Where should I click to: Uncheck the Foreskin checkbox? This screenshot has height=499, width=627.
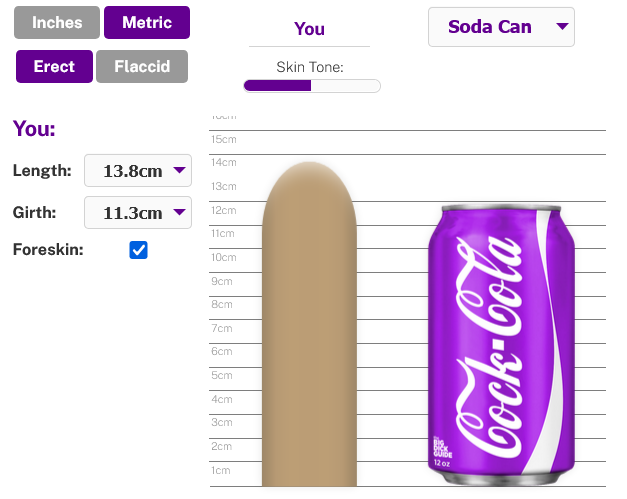[x=138, y=250]
